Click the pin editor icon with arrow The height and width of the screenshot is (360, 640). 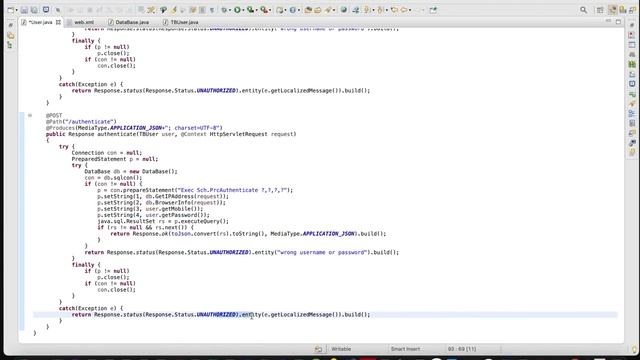pyautogui.click(x=433, y=10)
